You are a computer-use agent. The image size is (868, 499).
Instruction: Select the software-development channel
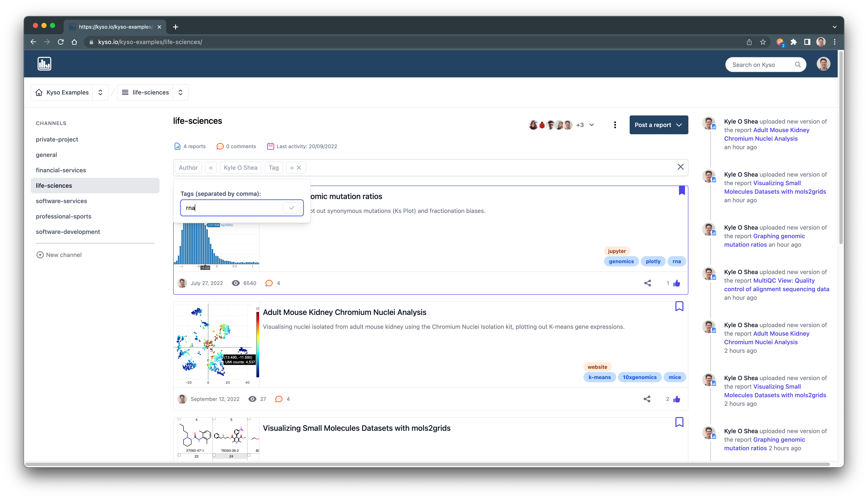68,232
